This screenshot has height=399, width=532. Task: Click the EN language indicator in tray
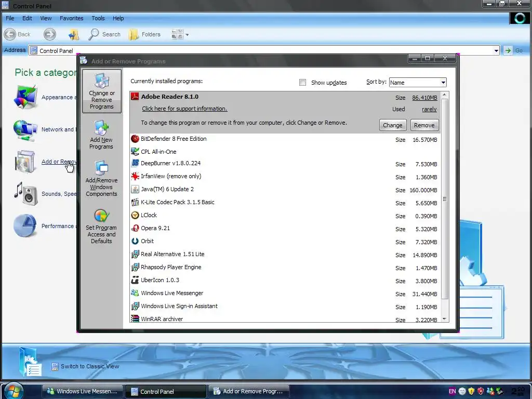(x=453, y=391)
